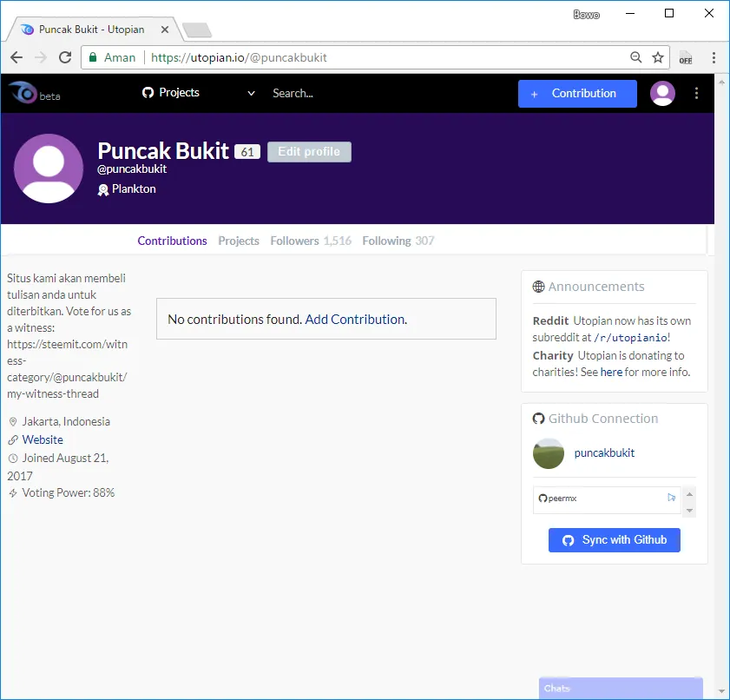Viewport: 730px width, 700px height.
Task: Open the puncakbukit GitHub profile link
Action: coord(604,452)
